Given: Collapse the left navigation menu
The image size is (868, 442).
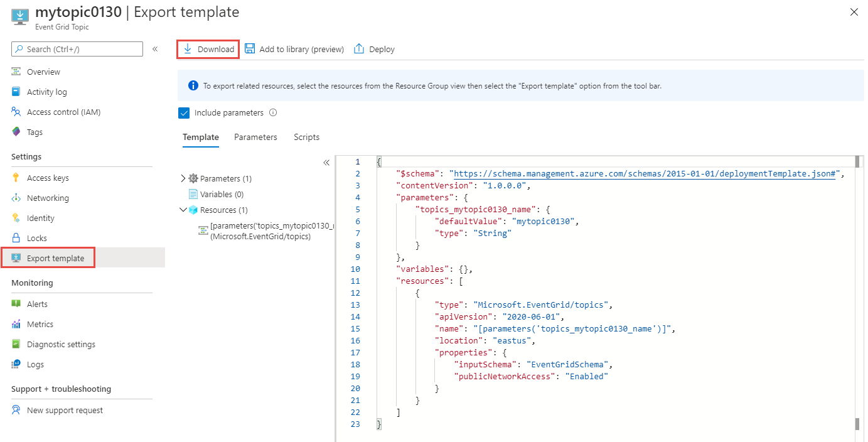Looking at the screenshot, I should point(155,49).
